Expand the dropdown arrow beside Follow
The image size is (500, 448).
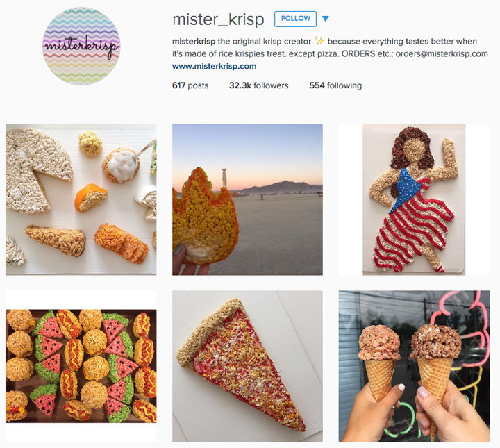(x=325, y=19)
